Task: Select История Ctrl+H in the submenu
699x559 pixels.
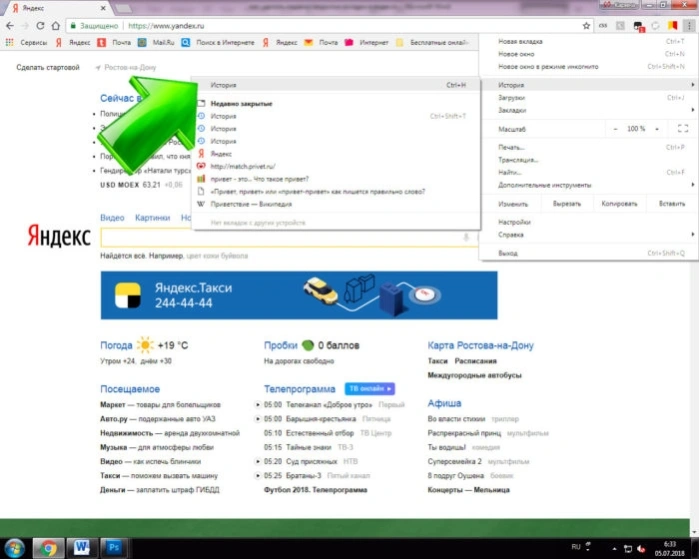Action: 337,85
